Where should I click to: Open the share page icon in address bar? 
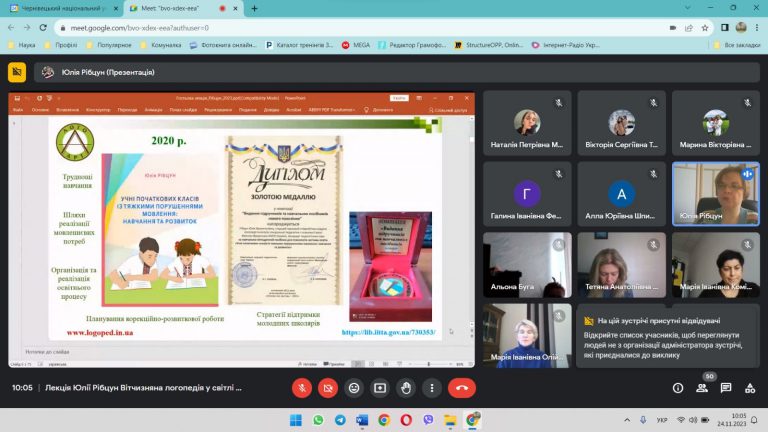click(689, 28)
